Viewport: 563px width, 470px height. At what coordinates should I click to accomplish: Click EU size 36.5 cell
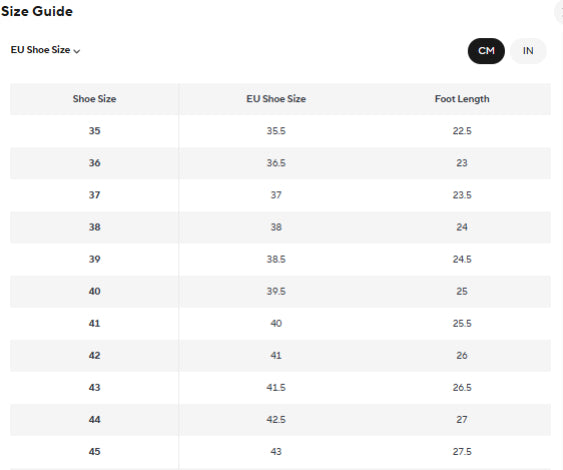pos(276,163)
